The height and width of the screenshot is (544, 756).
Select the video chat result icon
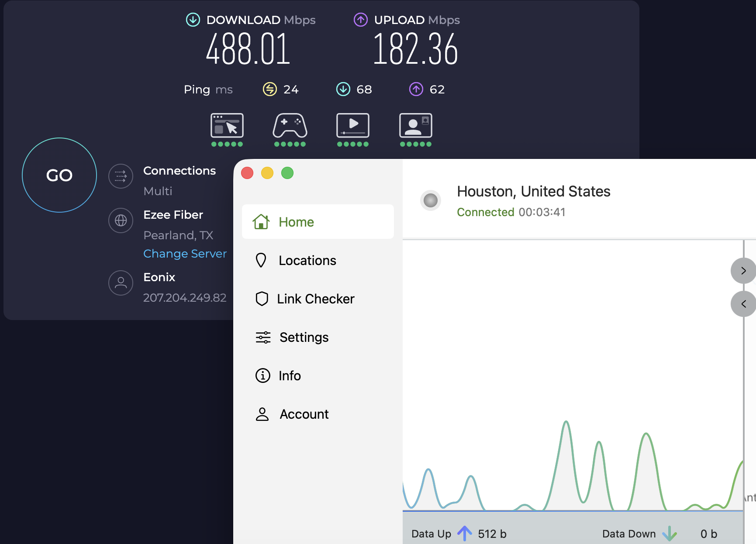click(x=415, y=126)
